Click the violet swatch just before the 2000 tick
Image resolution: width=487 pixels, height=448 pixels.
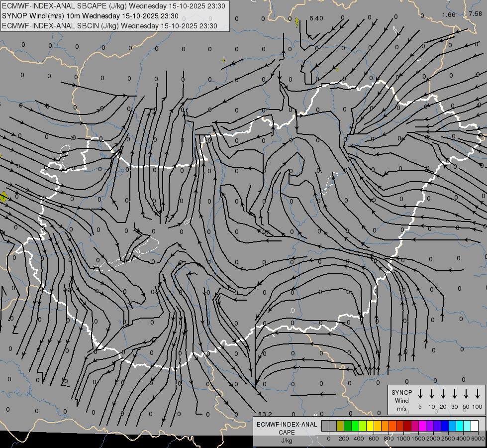[x=430, y=426]
